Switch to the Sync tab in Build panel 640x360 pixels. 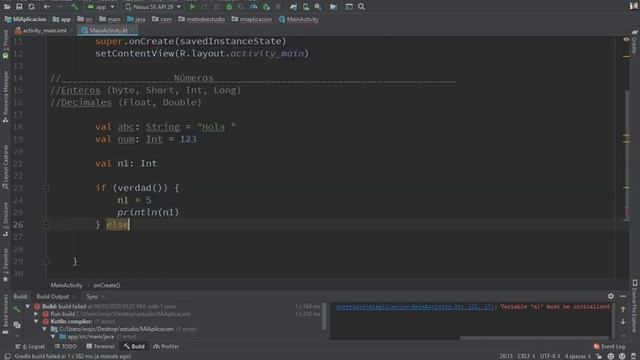pyautogui.click(x=92, y=296)
